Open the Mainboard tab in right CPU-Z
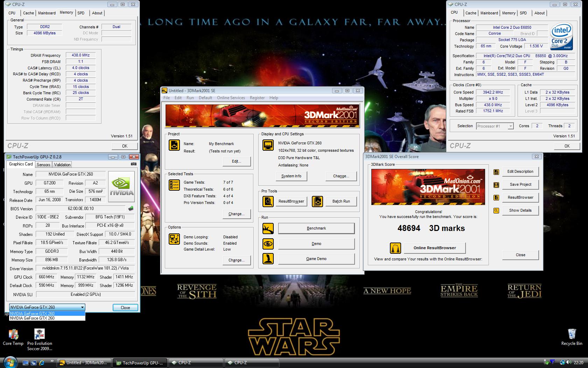 click(489, 13)
